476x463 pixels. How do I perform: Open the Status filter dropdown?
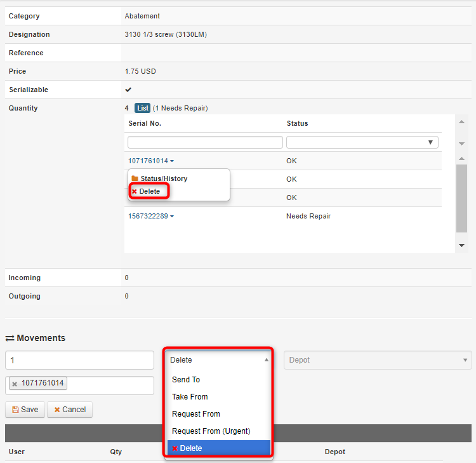coord(362,142)
